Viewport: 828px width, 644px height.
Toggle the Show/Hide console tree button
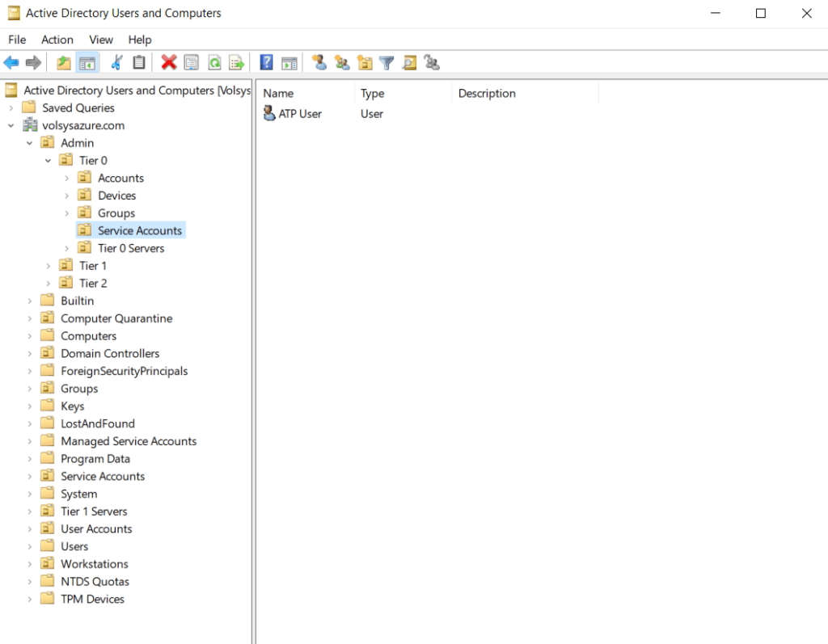tap(87, 62)
